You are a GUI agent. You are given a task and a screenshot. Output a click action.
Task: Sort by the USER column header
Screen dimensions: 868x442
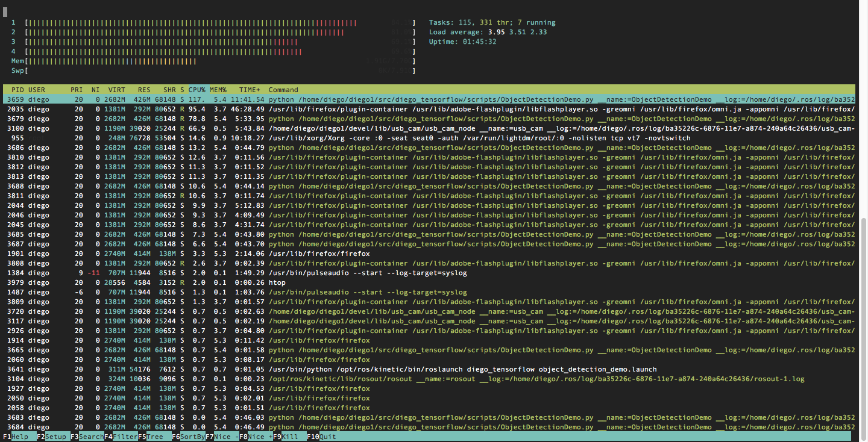[37, 90]
